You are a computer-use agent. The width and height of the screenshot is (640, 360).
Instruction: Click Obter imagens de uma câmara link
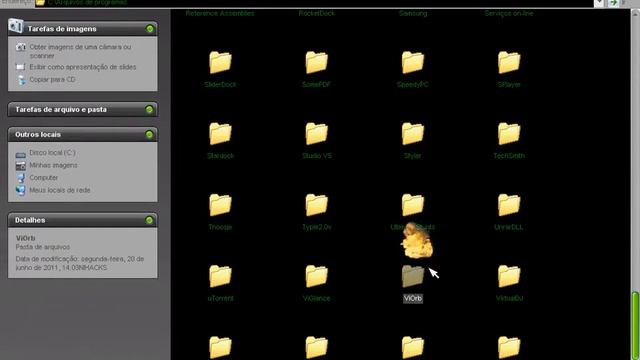[x=80, y=51]
